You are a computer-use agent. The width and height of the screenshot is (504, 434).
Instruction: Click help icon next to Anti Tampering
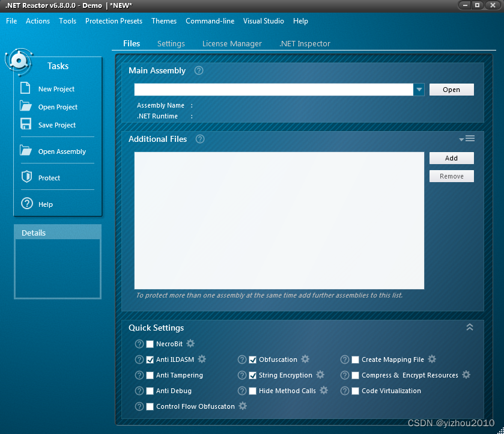point(139,375)
